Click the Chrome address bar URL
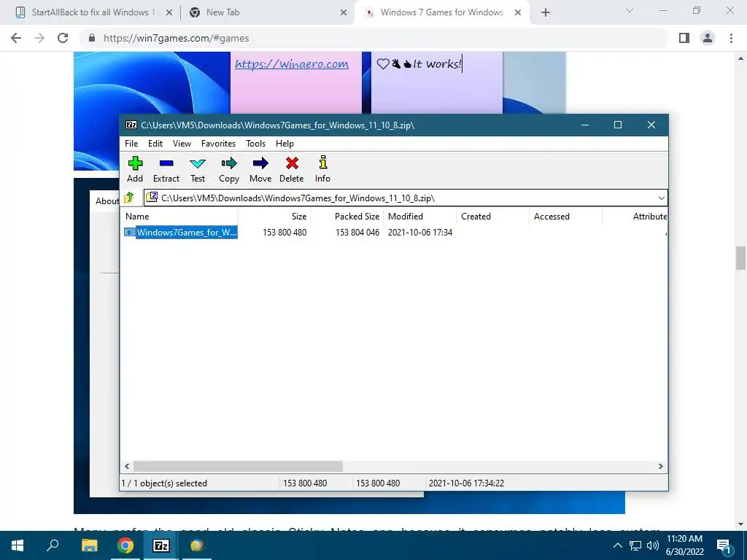This screenshot has height=560, width=747. [x=177, y=38]
